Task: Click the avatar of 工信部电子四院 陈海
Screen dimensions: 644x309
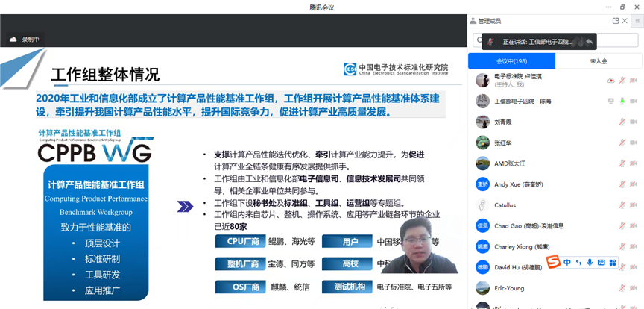Action: pos(482,101)
